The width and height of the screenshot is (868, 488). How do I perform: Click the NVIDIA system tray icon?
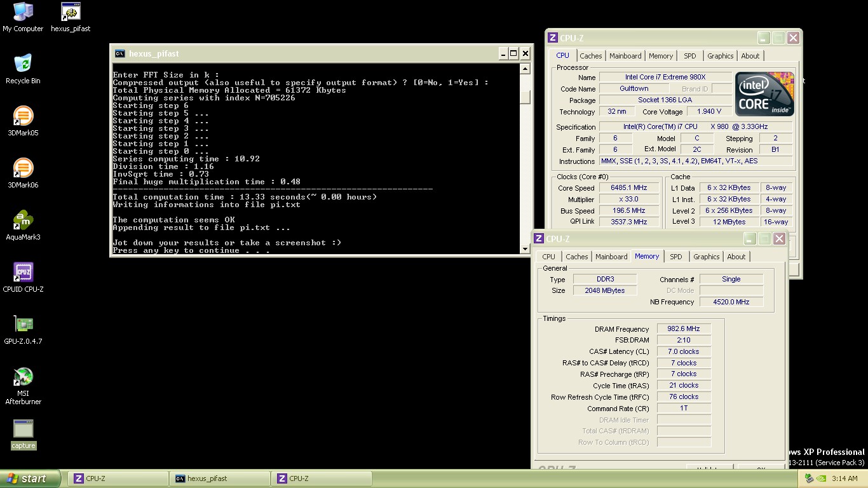click(x=821, y=478)
